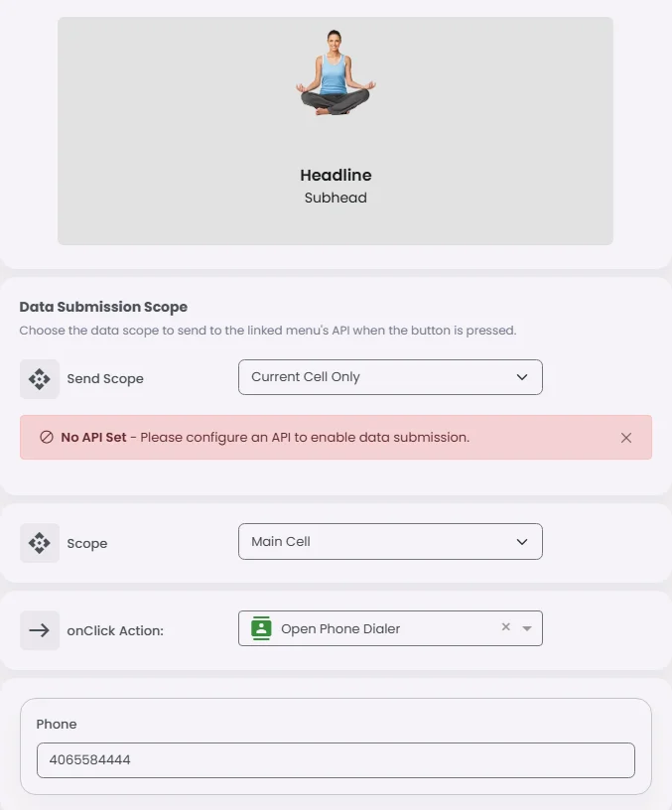Open the Main Cell scope dropdown

click(x=390, y=541)
